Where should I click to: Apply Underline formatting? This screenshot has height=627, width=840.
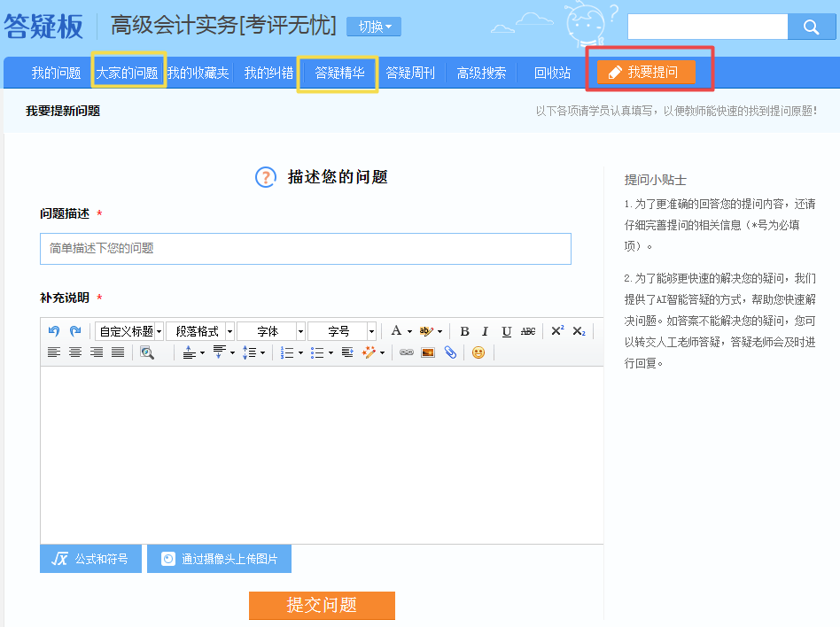[506, 330]
